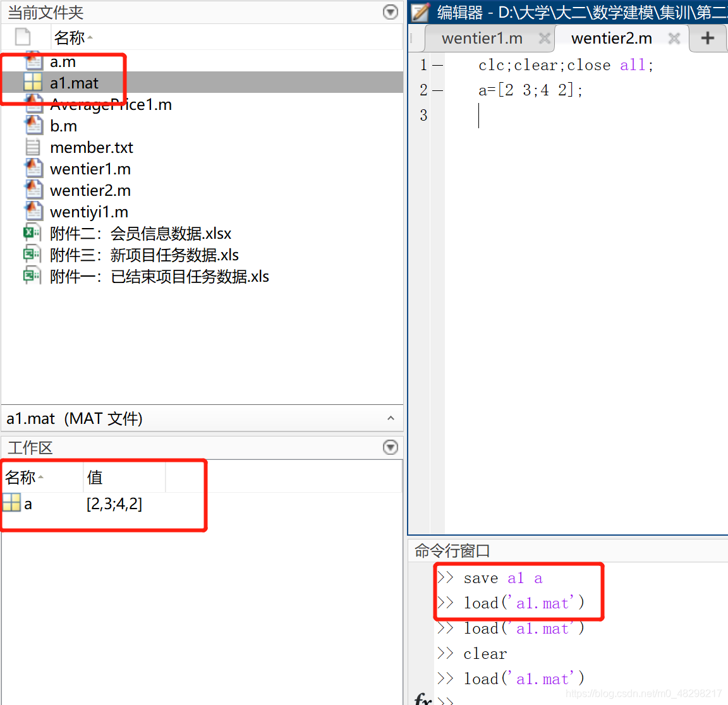
Task: Sort files by 名称 column header
Action: (x=70, y=37)
